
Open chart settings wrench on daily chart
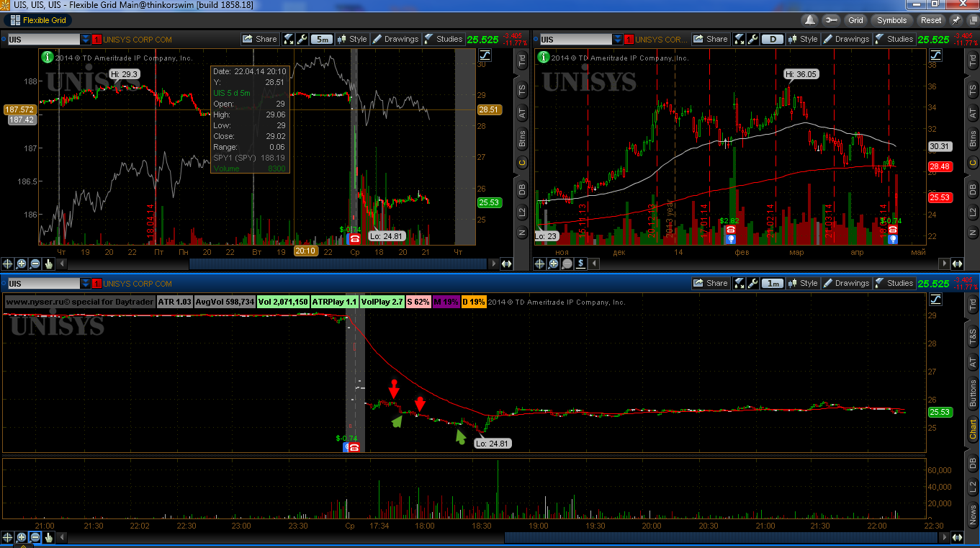(x=752, y=39)
